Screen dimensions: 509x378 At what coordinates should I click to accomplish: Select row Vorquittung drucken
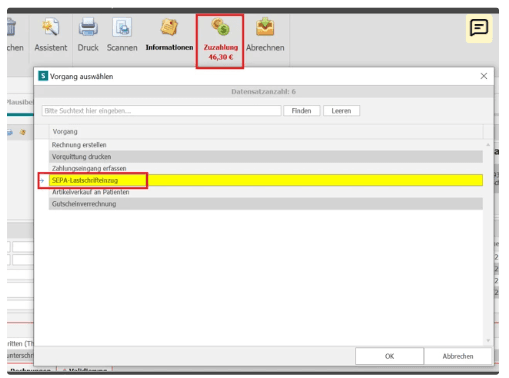tap(266, 157)
